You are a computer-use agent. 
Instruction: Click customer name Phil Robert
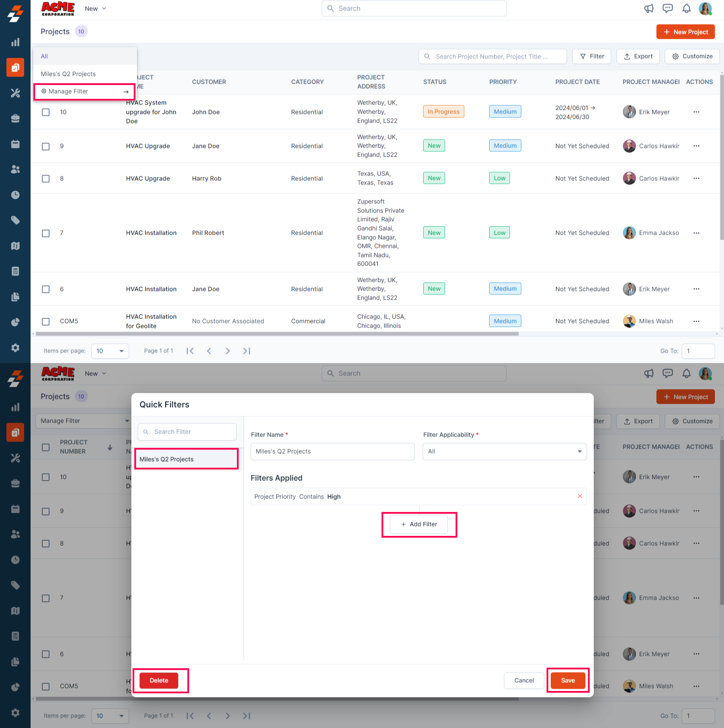point(208,233)
